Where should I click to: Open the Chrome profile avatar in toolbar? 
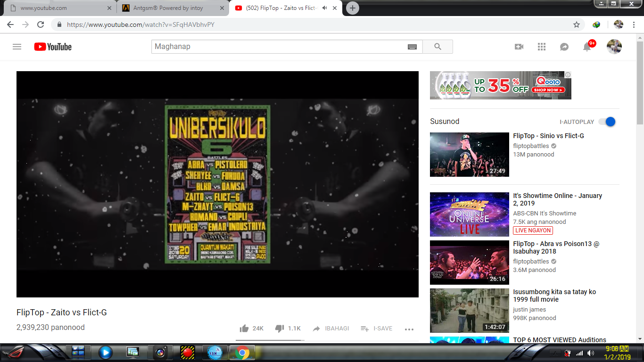619,25
